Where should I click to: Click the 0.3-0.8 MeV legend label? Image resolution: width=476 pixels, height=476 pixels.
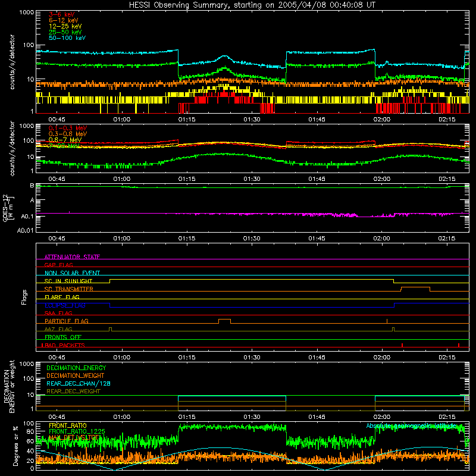[x=68, y=134]
